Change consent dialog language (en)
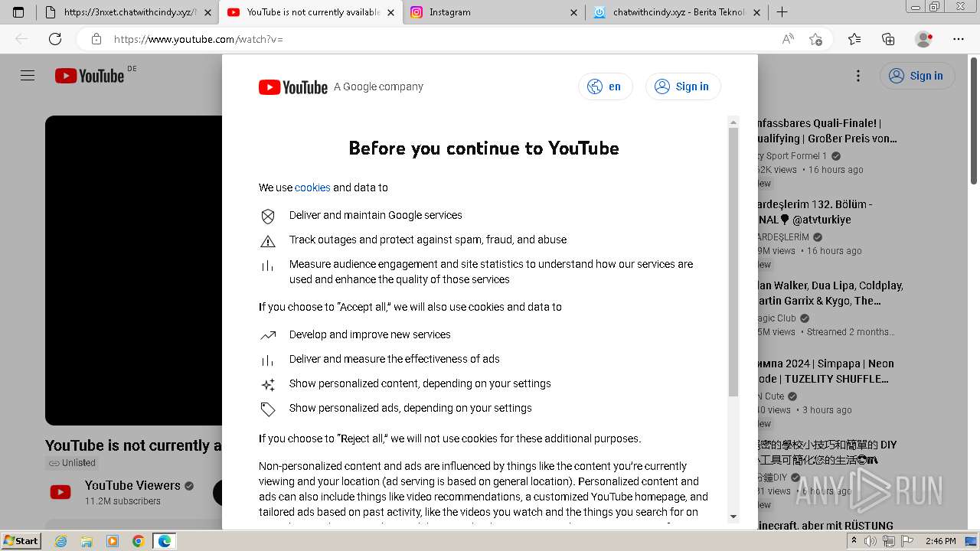 pyautogui.click(x=606, y=86)
